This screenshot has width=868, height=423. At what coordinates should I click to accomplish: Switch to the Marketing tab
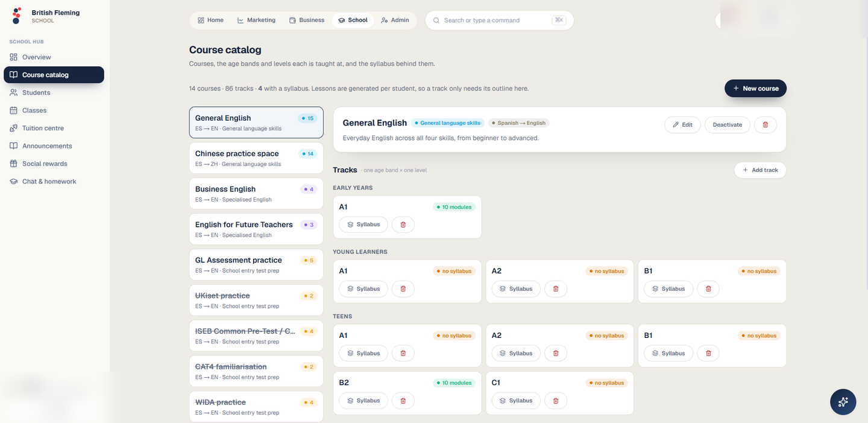(x=256, y=20)
